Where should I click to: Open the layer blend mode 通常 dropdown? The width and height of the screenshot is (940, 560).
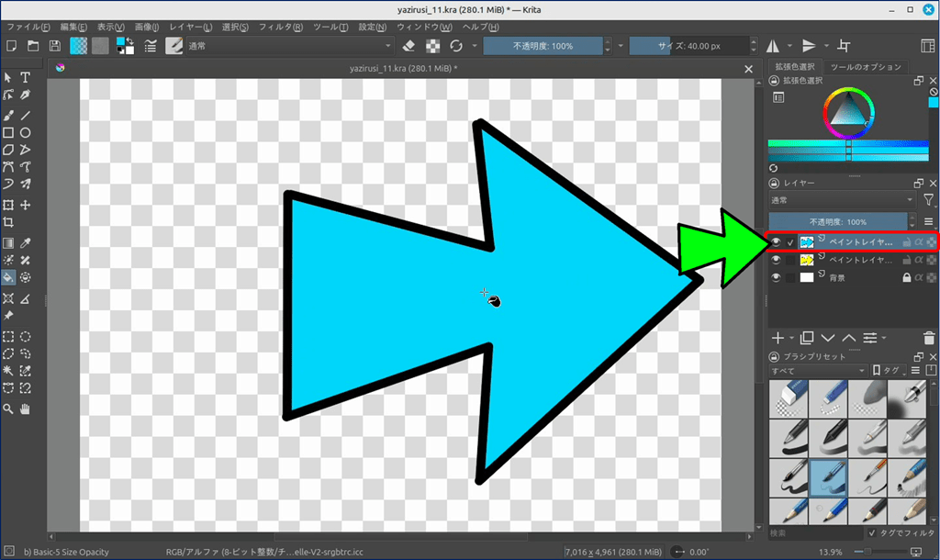[x=842, y=199]
